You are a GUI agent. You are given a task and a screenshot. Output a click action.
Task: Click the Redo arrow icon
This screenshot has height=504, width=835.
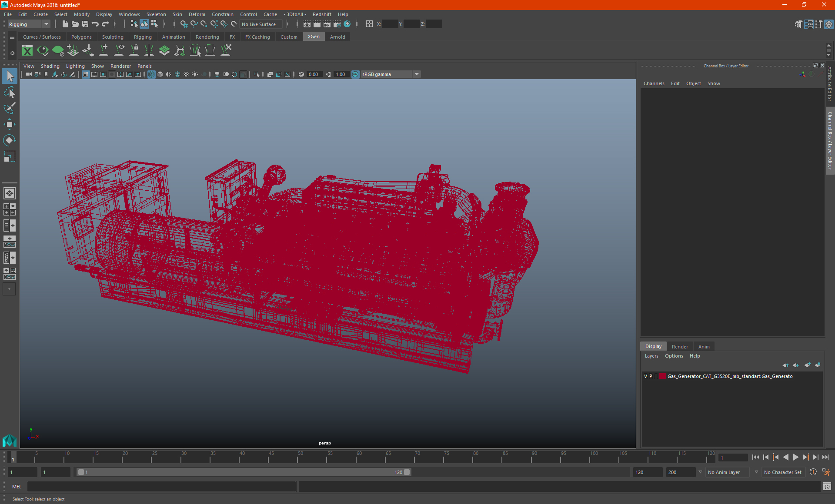(x=105, y=24)
